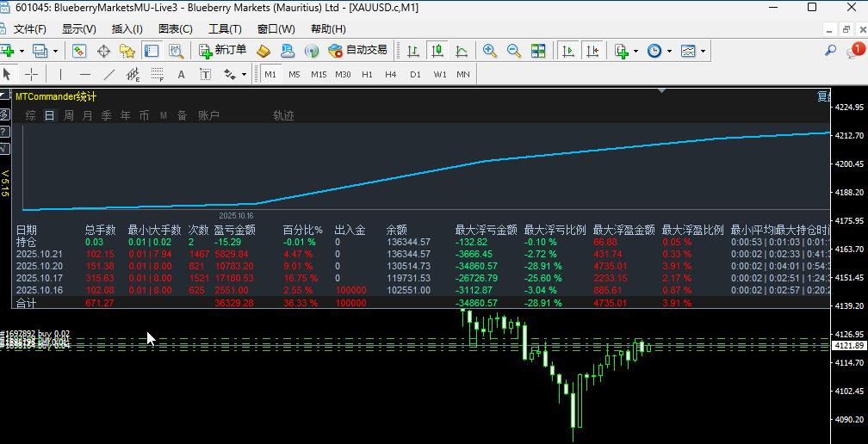Select the vertical line drawing tool

[60, 73]
